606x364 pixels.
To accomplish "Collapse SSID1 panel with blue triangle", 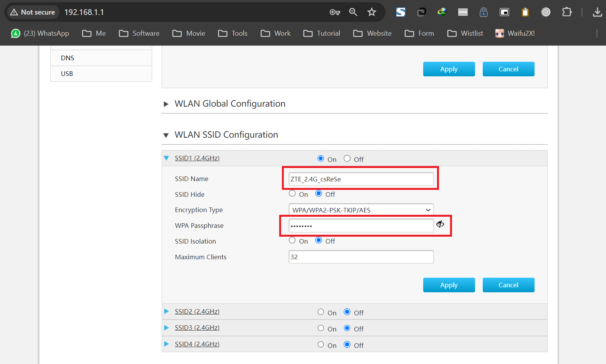I will (x=166, y=158).
